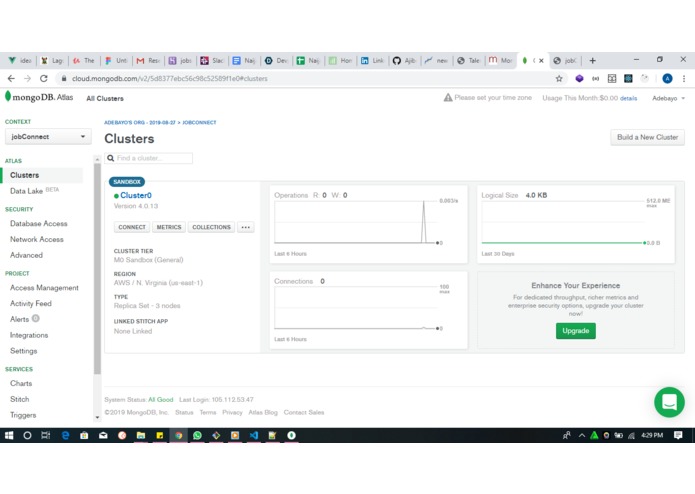
Task: Switch to WhatsApp on the taskbar
Action: pyautogui.click(x=197, y=435)
